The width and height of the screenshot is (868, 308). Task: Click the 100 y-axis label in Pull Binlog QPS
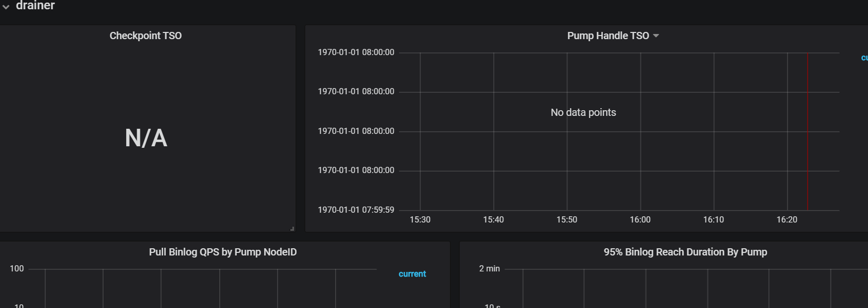click(x=16, y=268)
